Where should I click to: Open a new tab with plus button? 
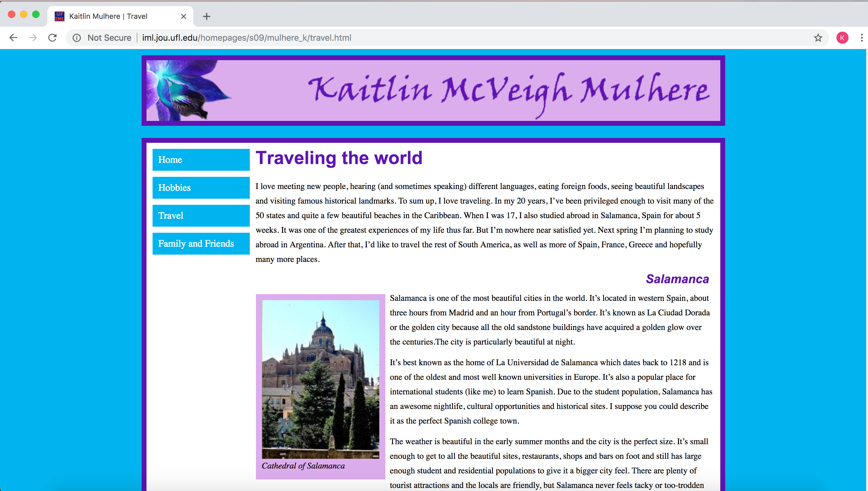pyautogui.click(x=206, y=16)
